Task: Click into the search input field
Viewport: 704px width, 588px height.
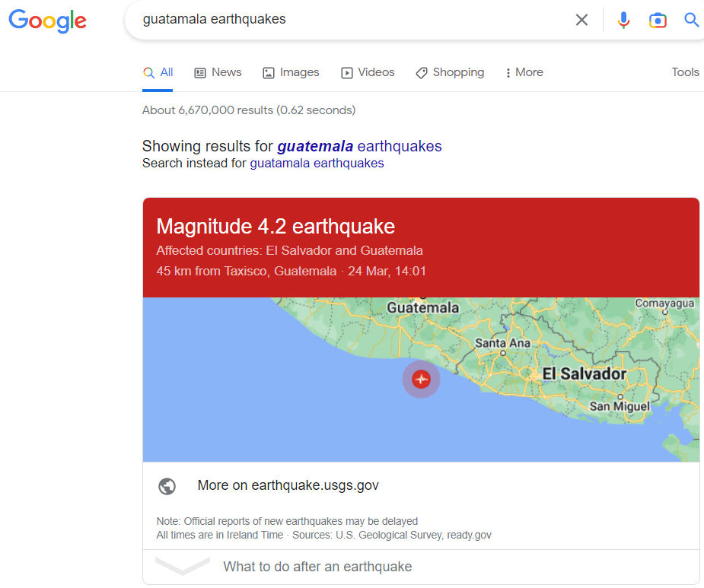Action: coord(342,20)
